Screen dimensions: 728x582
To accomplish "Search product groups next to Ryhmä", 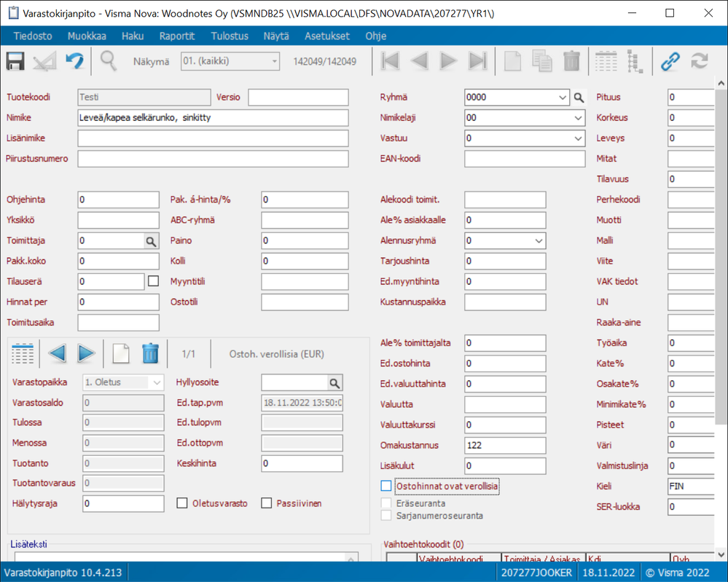I will 579,98.
